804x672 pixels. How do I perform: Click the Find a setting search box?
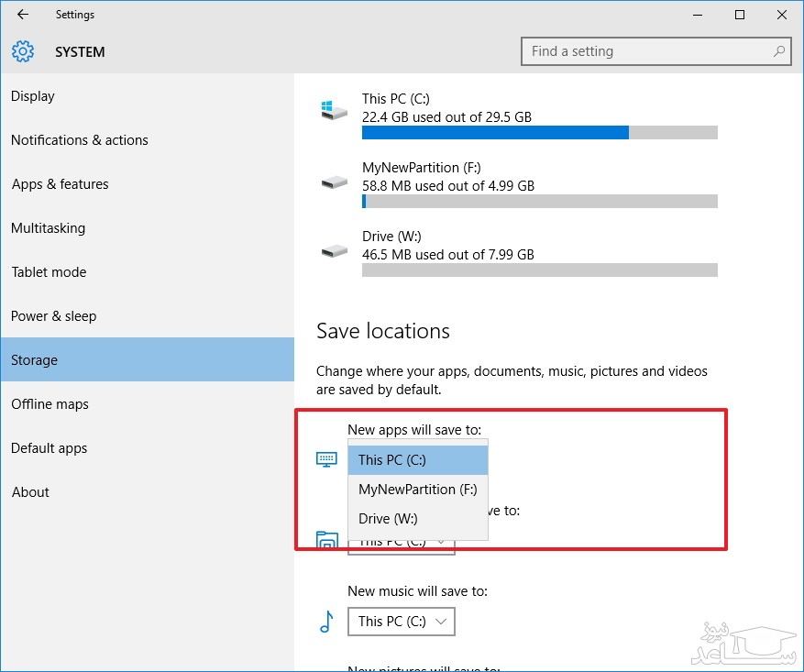pyautogui.click(x=646, y=51)
